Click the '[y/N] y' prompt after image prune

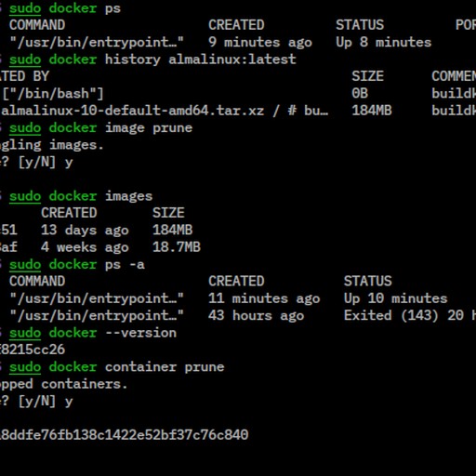pos(46,162)
